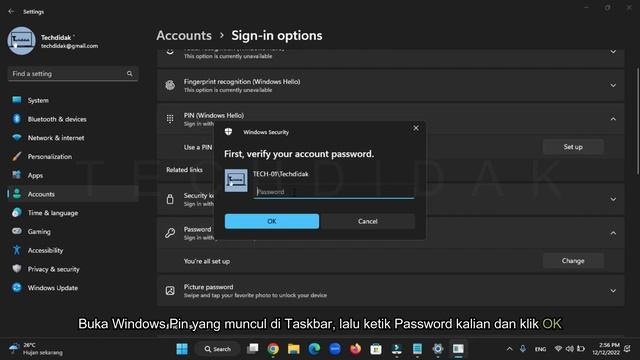Open the Settings gear on the taskbar
The image size is (640, 360).
pos(438,349)
